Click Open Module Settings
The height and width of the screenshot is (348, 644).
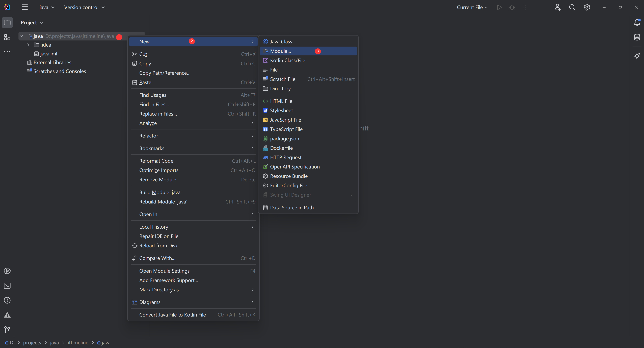click(x=193, y=271)
